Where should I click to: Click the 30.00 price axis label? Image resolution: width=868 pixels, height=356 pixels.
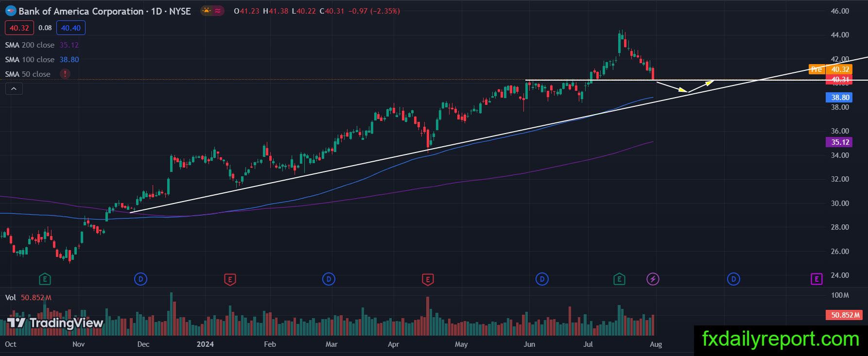point(840,203)
